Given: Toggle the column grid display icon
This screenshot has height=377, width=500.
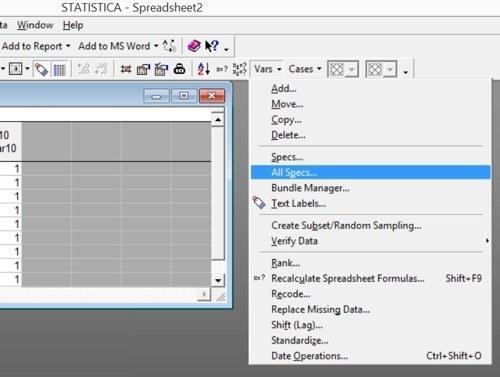Looking at the screenshot, I should (x=59, y=69).
